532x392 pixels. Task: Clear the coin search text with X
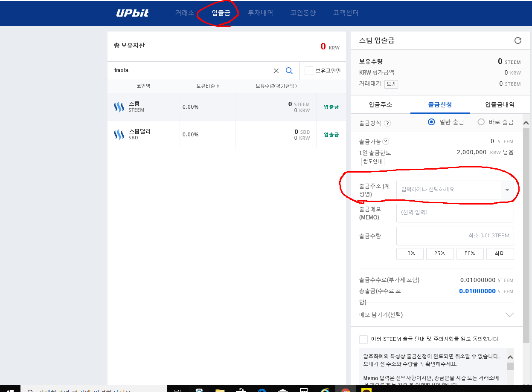tap(276, 71)
